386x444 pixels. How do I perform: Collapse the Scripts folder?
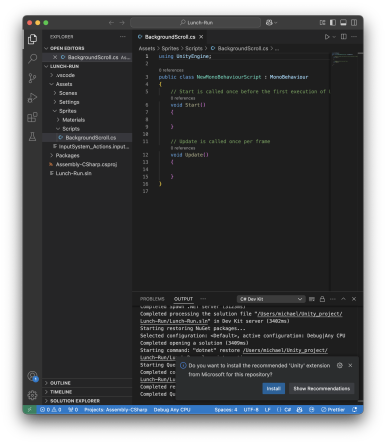pos(71,129)
